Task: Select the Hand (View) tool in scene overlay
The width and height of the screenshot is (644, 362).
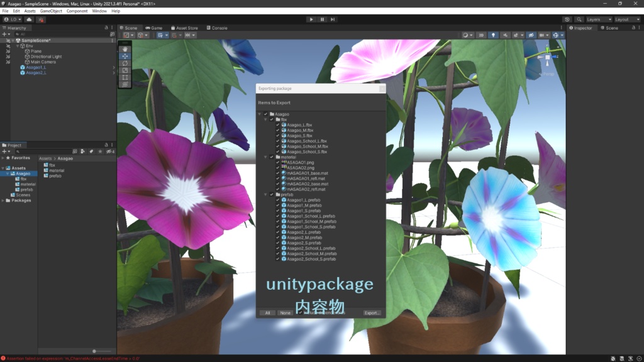Action: click(125, 49)
